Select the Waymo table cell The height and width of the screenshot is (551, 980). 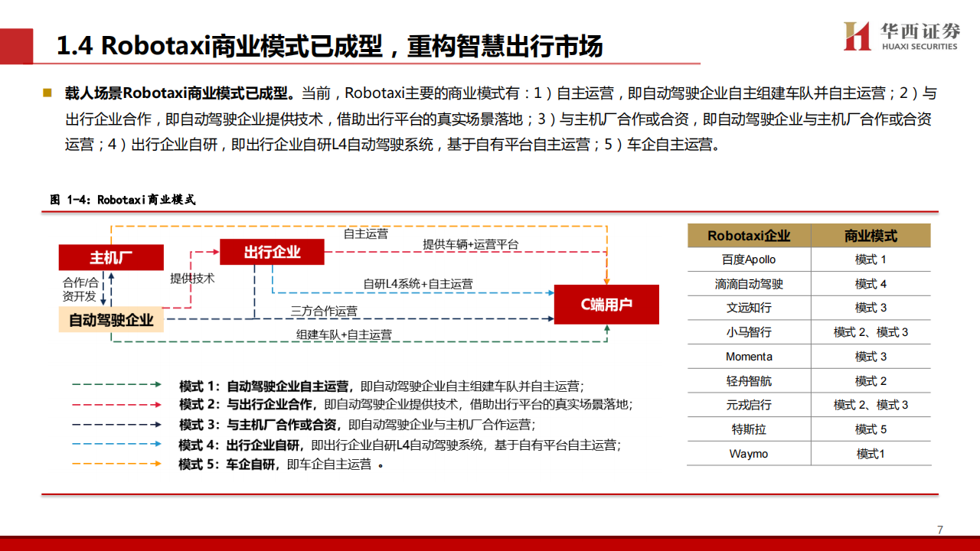click(x=749, y=454)
